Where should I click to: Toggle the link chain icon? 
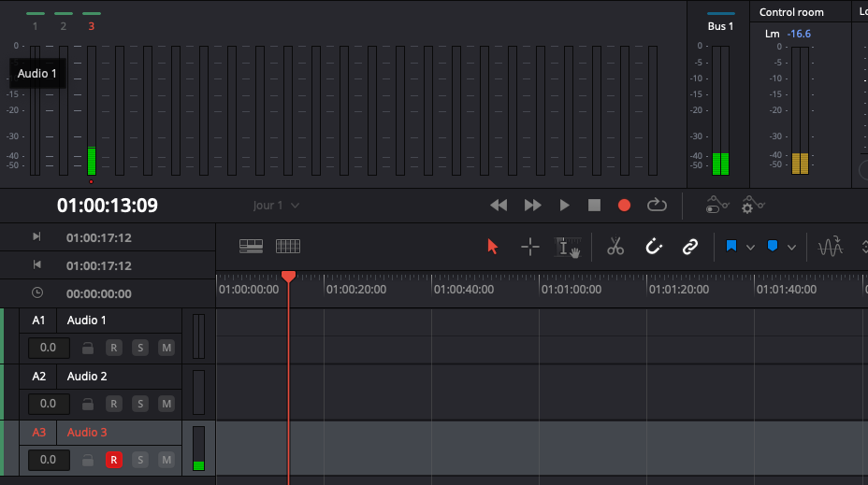[690, 247]
